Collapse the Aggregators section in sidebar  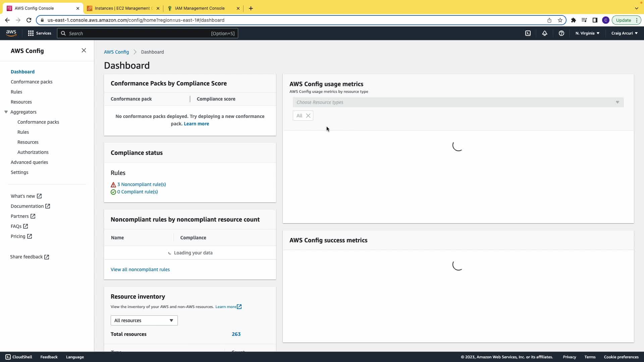click(x=6, y=112)
